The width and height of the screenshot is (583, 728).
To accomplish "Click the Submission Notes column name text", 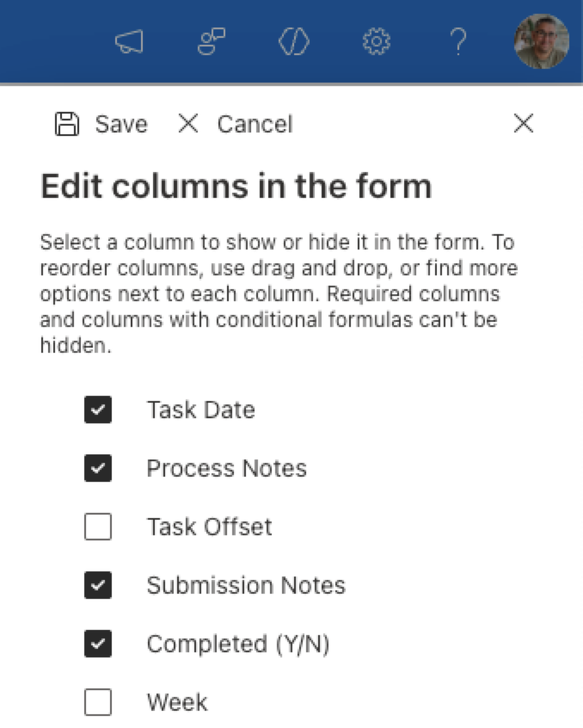I will (246, 585).
